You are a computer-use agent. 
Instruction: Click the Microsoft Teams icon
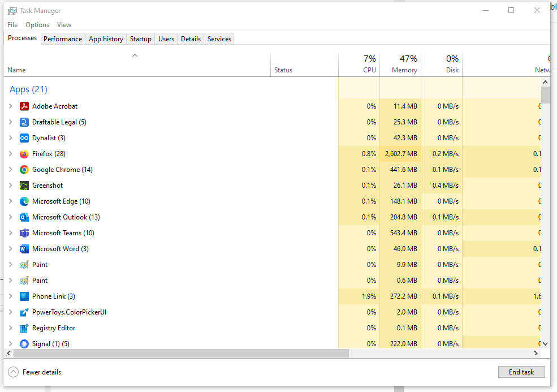(24, 233)
